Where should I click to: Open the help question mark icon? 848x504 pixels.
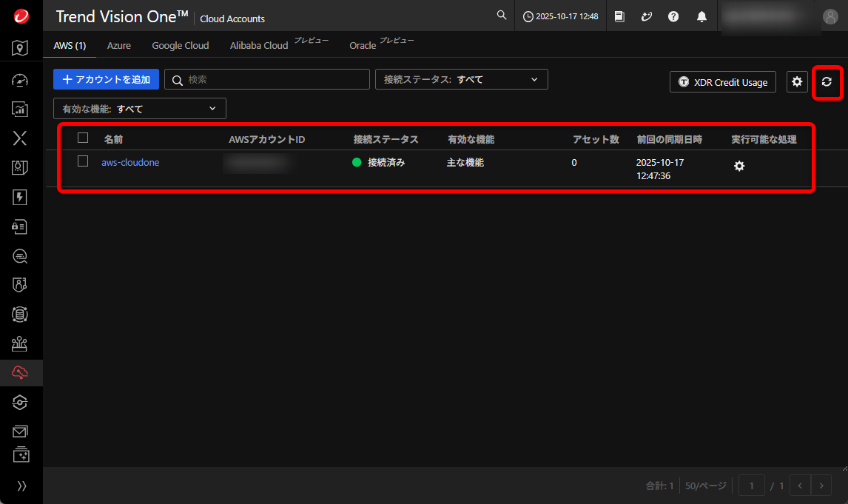673,16
